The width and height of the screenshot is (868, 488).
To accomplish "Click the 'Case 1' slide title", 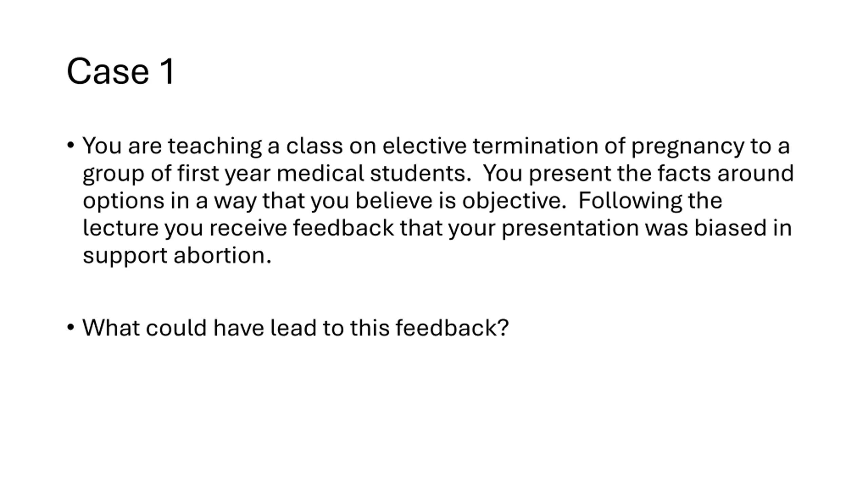I will tap(120, 72).
